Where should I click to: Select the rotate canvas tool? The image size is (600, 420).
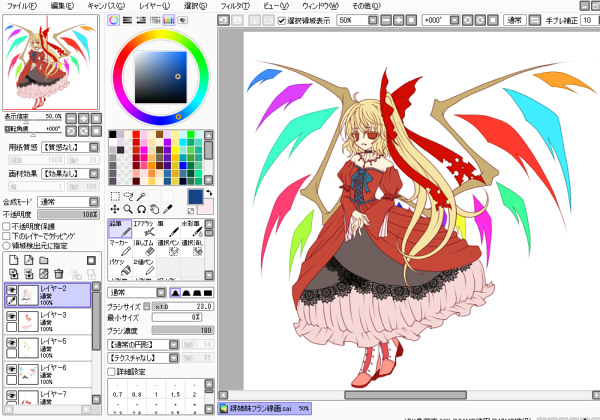[141, 209]
